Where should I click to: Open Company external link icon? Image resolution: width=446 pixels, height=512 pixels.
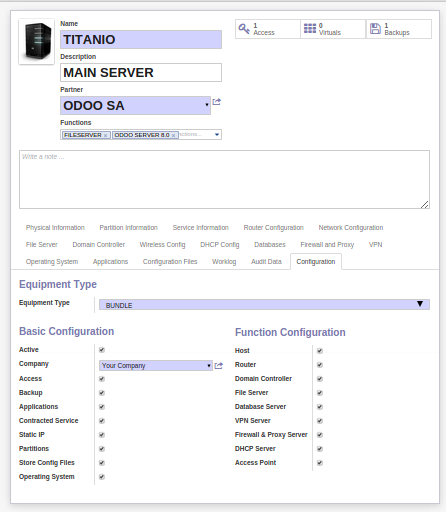point(219,366)
